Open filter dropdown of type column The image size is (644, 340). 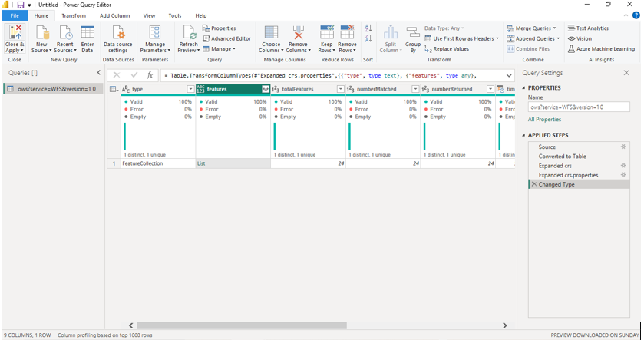(x=190, y=89)
